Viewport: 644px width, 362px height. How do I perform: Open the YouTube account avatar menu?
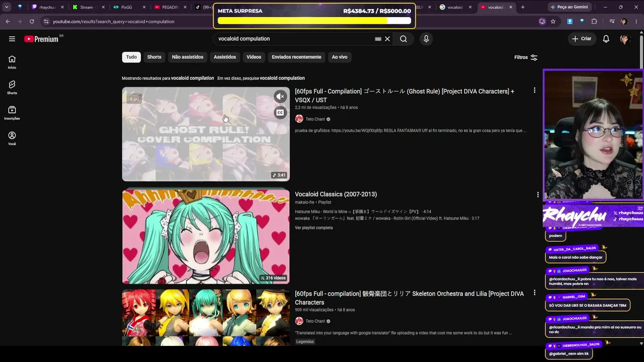tap(625, 39)
